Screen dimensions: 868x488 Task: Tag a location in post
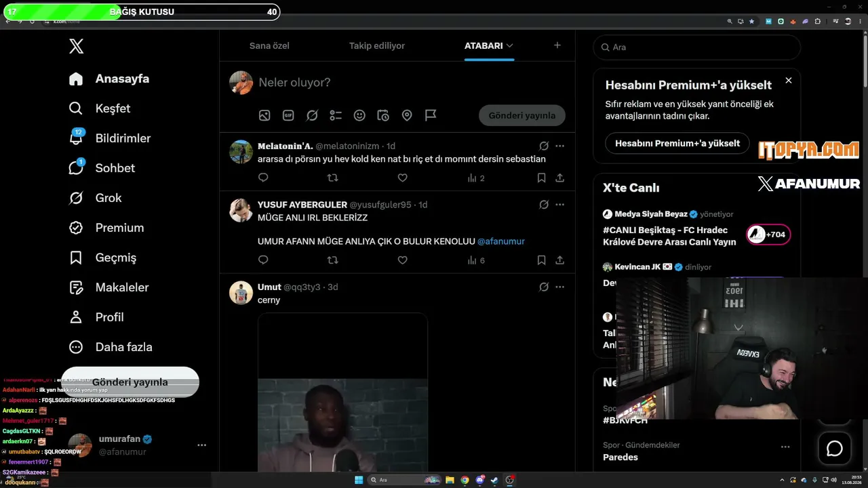coord(407,115)
